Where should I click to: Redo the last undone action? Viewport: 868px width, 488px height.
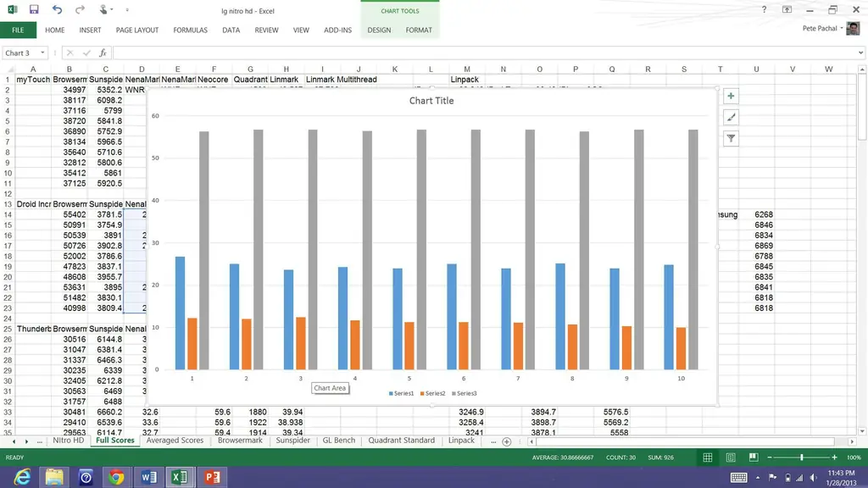pyautogui.click(x=80, y=9)
